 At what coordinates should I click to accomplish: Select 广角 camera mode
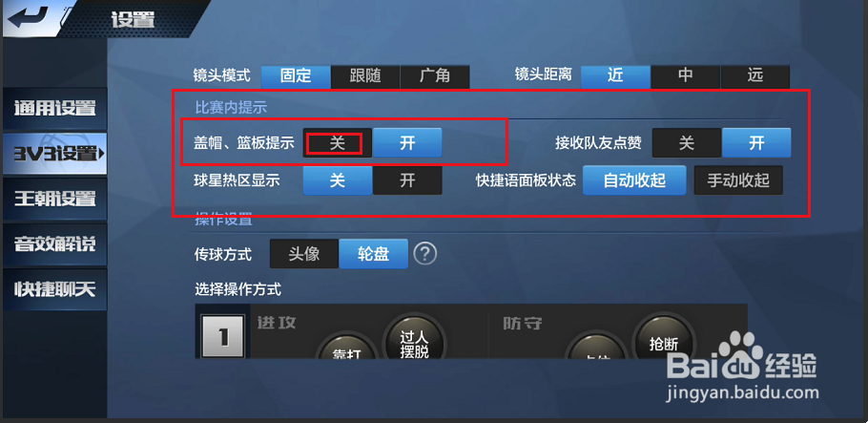point(435,75)
